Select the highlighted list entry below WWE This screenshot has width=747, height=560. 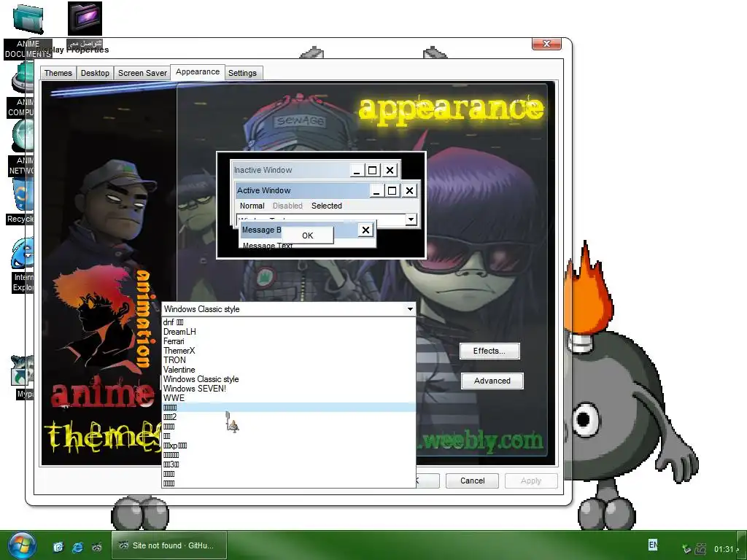coord(289,408)
